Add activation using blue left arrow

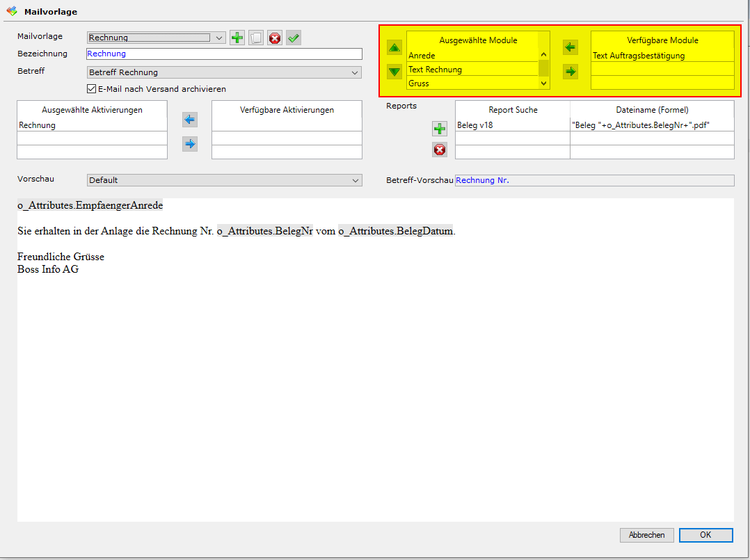pos(190,120)
